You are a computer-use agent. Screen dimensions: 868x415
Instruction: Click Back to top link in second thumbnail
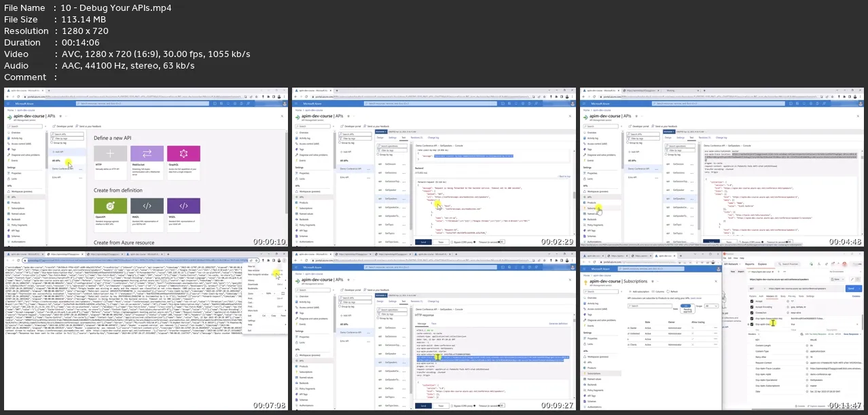[564, 177]
